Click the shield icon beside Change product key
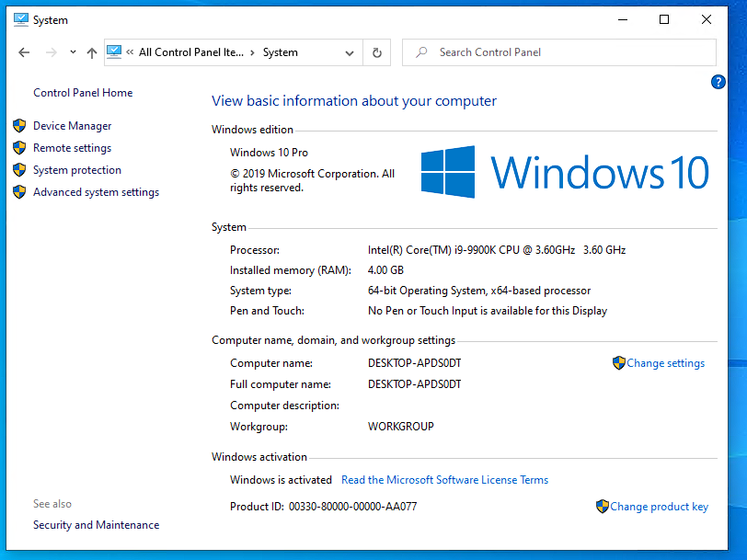Viewport: 747px width, 560px height. (x=603, y=506)
